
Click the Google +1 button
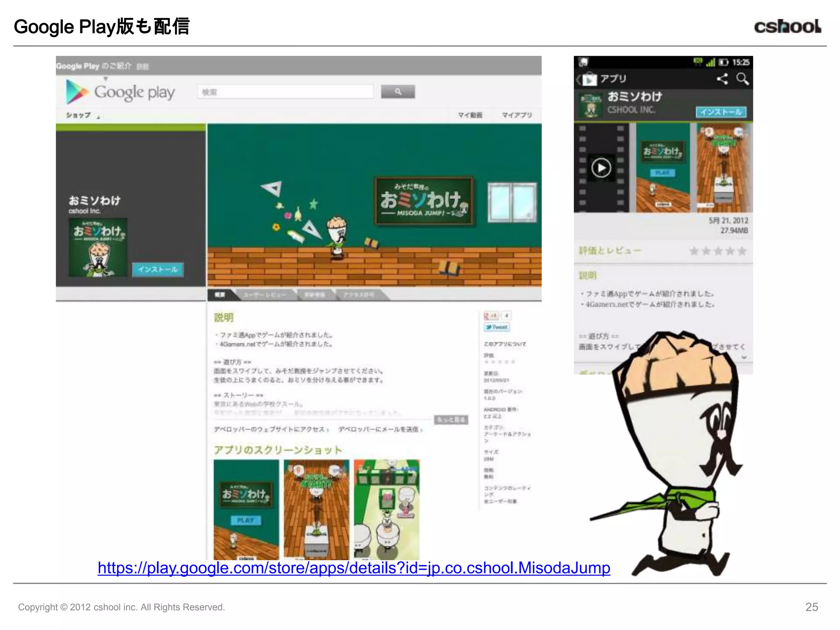pyautogui.click(x=491, y=315)
